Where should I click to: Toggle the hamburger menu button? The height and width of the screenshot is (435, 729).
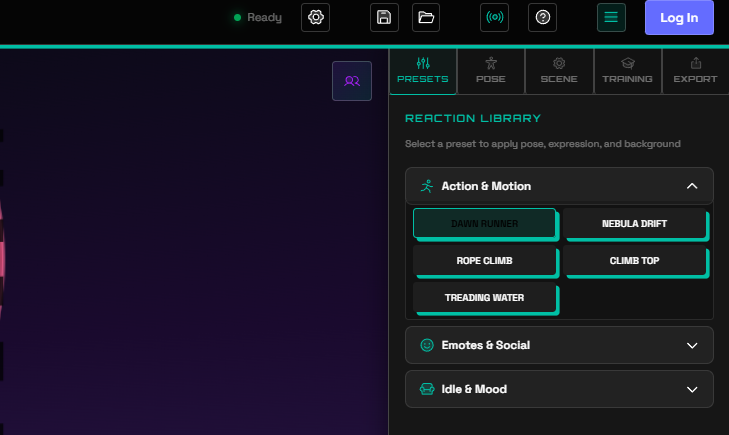point(611,18)
